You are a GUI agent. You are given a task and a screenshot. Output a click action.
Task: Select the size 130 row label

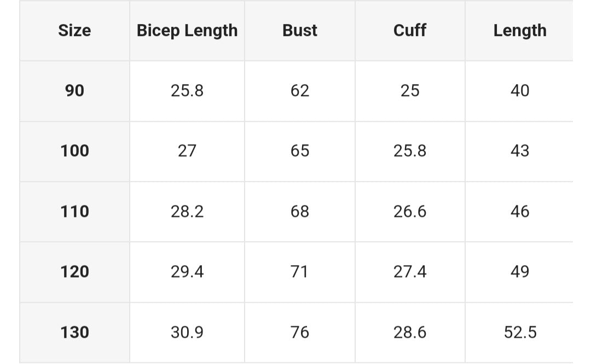coord(74,332)
